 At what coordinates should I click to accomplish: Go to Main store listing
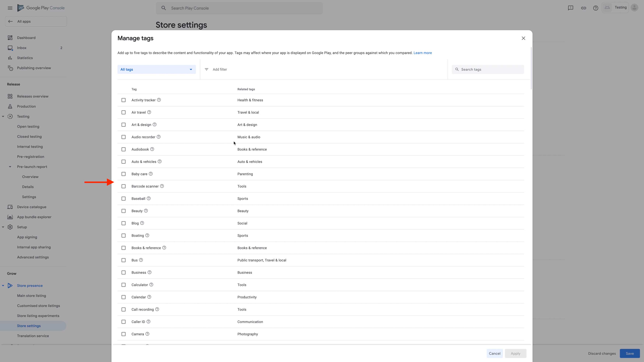31,296
